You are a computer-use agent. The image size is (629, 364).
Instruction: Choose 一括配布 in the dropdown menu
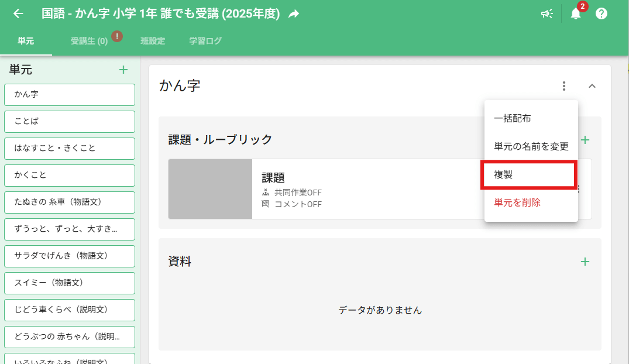513,118
